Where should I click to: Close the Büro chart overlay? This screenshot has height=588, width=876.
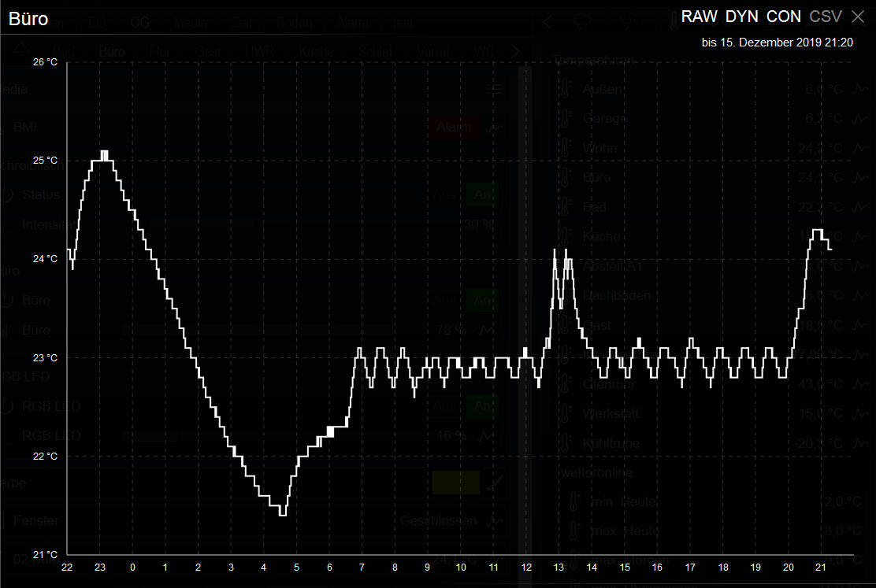pyautogui.click(x=858, y=17)
